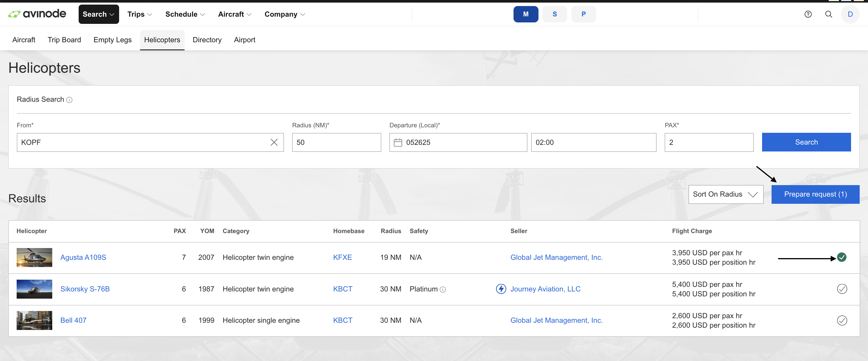
Task: Switch to the P mode button
Action: point(584,14)
